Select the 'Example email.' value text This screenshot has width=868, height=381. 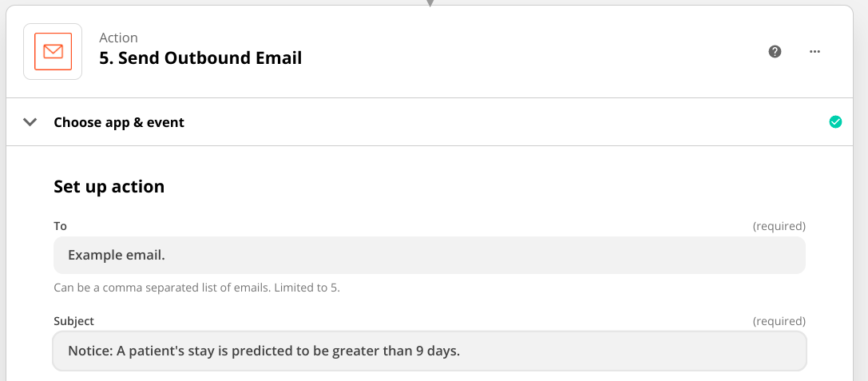coord(117,256)
